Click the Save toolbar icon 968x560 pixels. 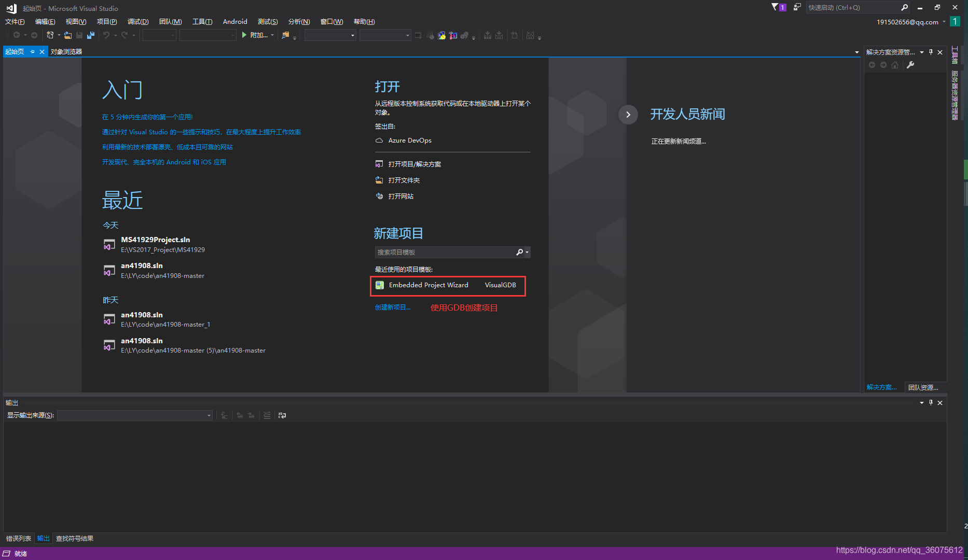tap(79, 35)
